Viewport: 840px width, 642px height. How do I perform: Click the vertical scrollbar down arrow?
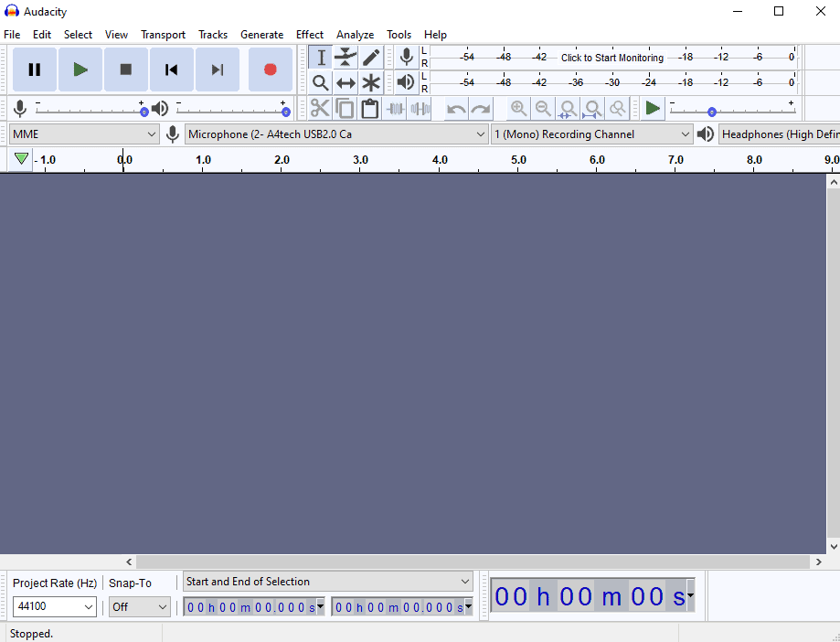[833, 547]
